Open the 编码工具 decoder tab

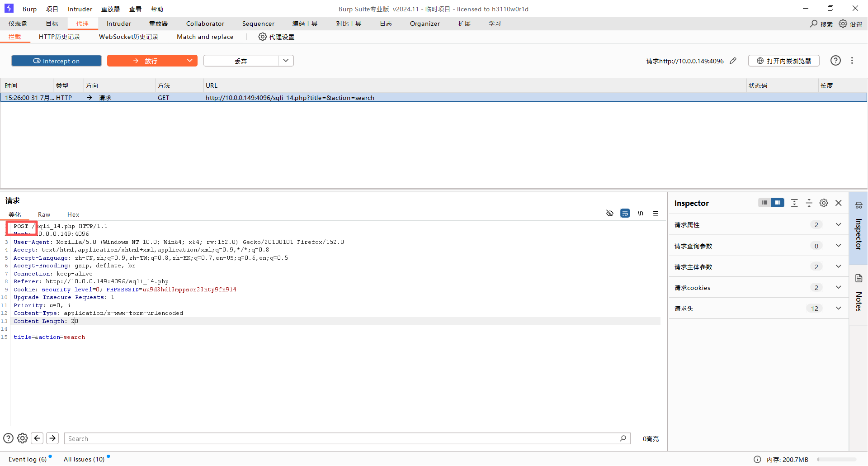(305, 24)
